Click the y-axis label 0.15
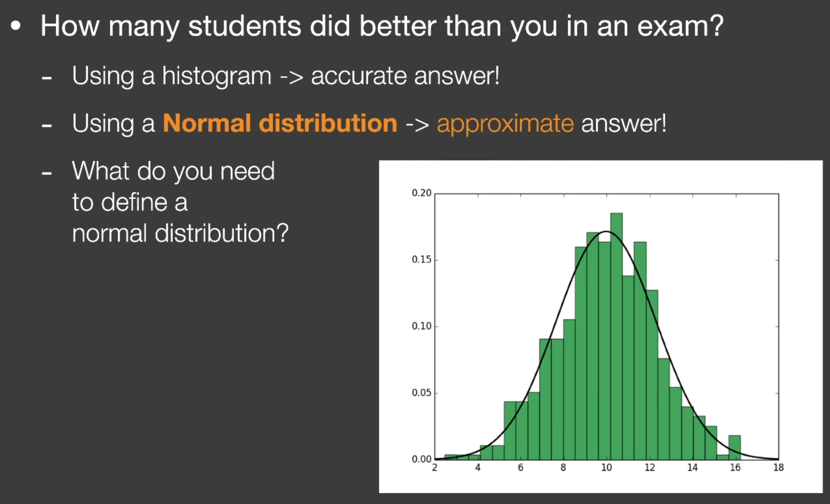The height and width of the screenshot is (504, 830). pyautogui.click(x=422, y=259)
